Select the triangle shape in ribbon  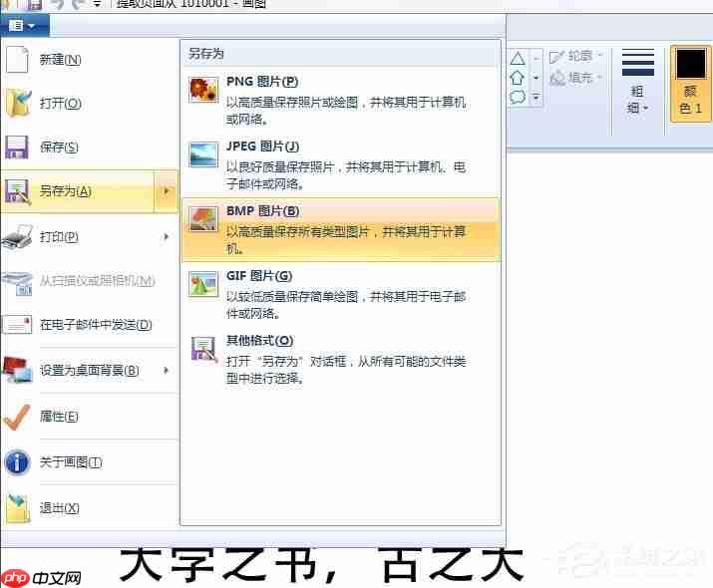tap(518, 59)
